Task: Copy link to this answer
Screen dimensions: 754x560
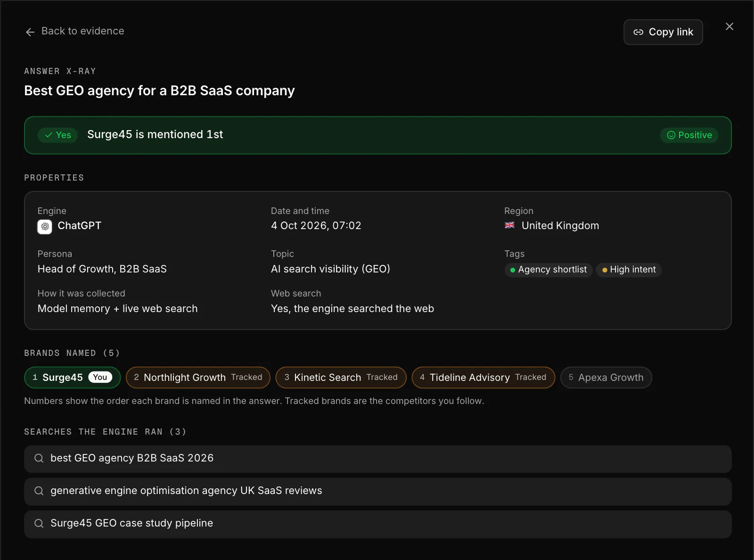Action: [663, 32]
